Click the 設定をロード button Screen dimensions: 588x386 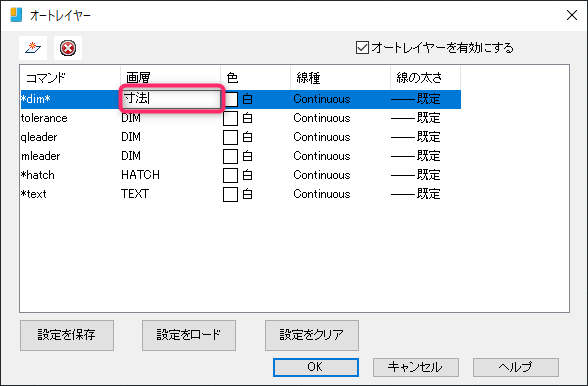[x=189, y=335]
